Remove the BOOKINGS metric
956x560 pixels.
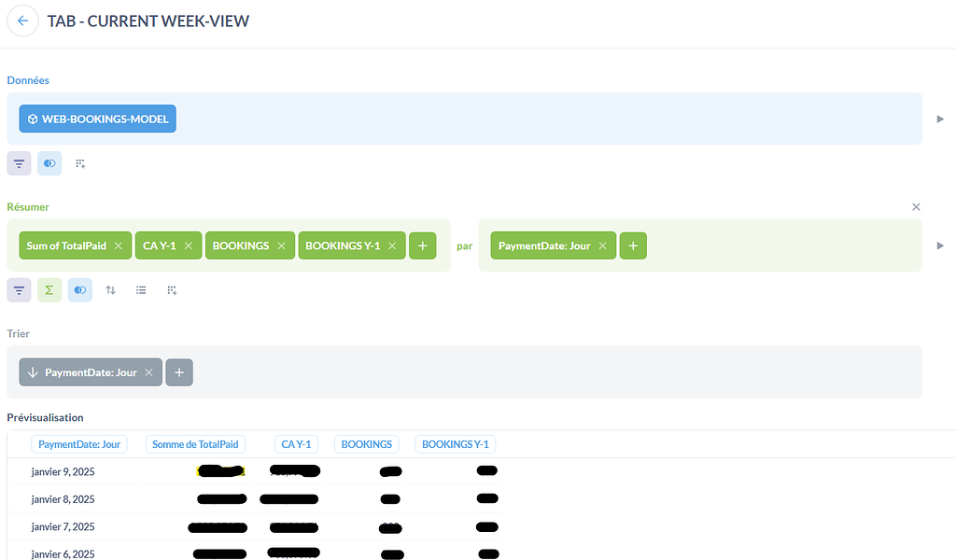[282, 245]
